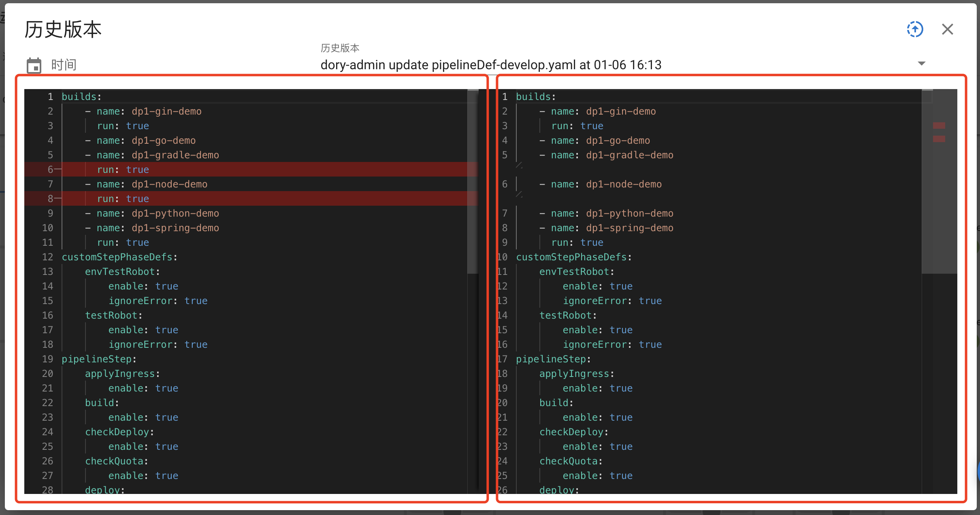Click pipelineStep: line in right editor

(x=553, y=359)
